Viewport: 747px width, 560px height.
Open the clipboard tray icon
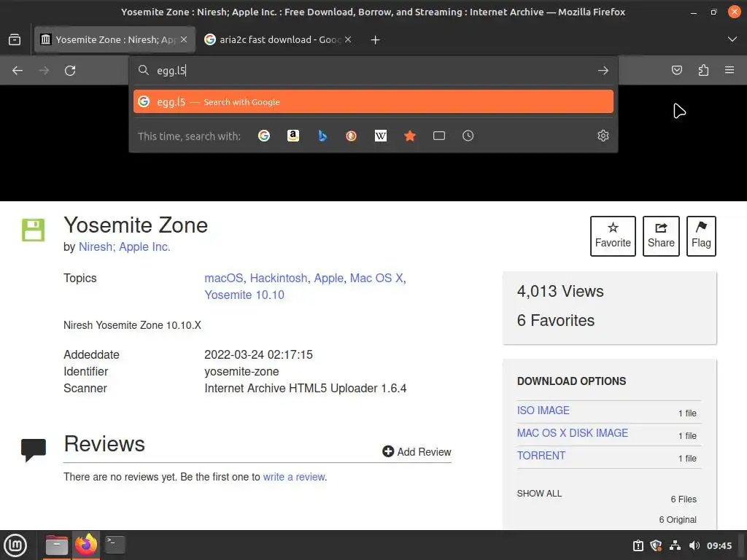click(x=638, y=545)
